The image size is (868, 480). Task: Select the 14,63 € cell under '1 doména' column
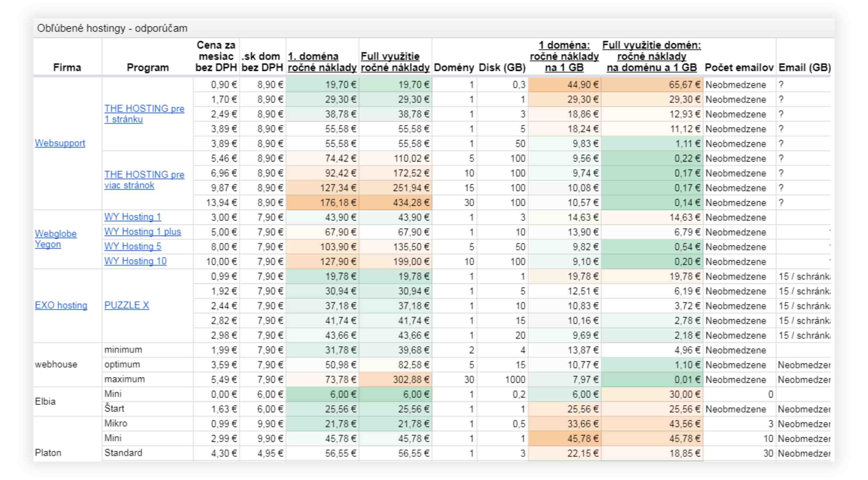pyautogui.click(x=565, y=217)
